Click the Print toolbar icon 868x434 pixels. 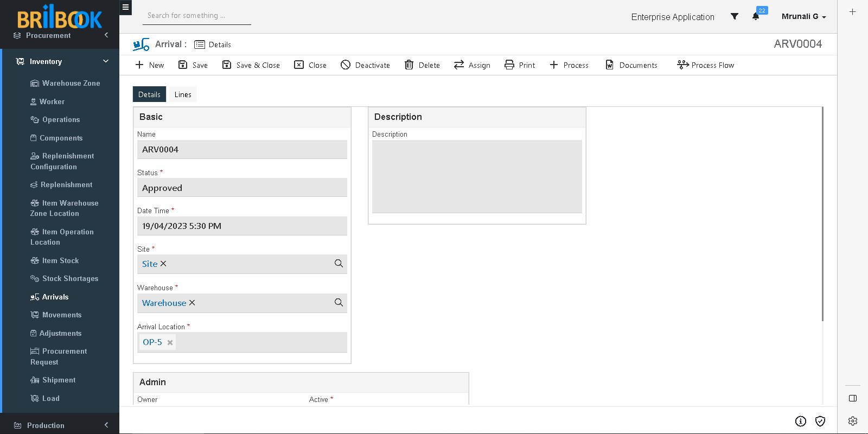pyautogui.click(x=509, y=65)
